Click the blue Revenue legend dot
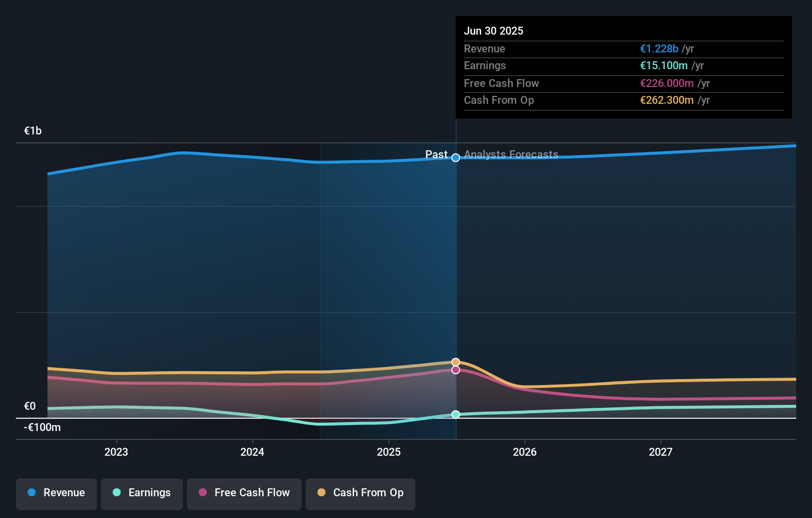The width and height of the screenshot is (812, 518). (32, 492)
